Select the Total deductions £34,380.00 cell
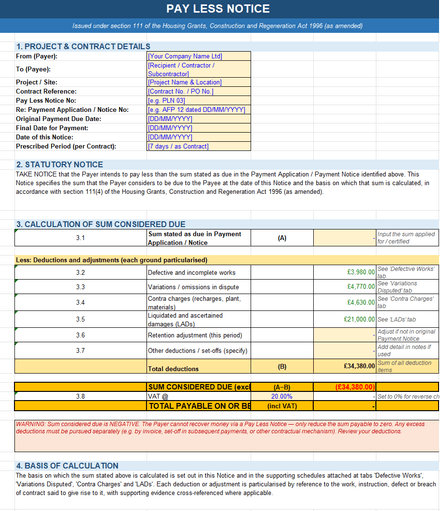The height and width of the screenshot is (511, 440). 345,366
